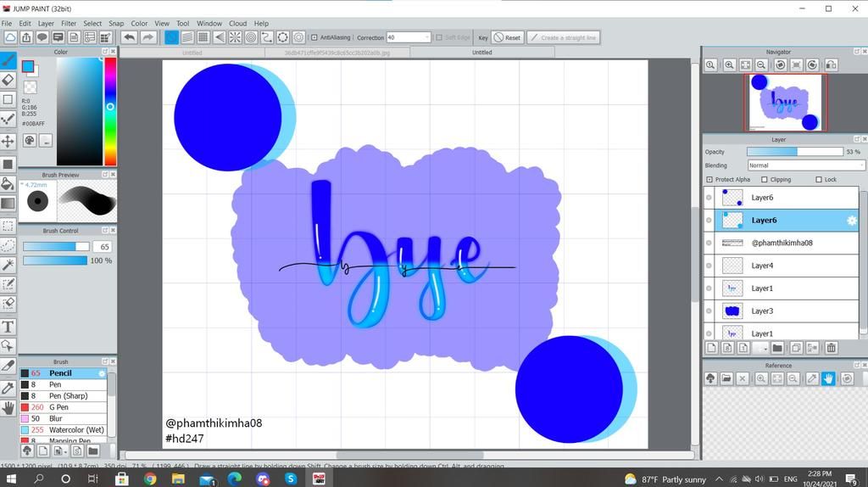Toggle Clipping checkbox
868x487 pixels.
point(765,180)
